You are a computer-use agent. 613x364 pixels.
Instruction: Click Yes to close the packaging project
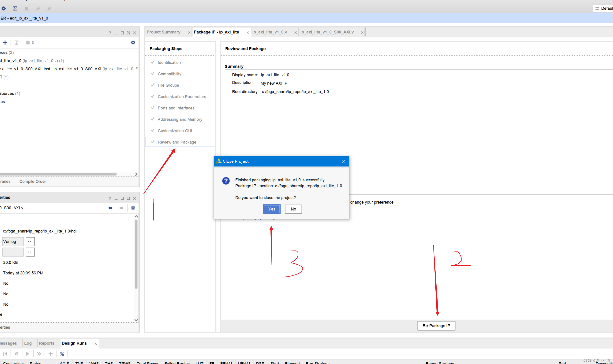pyautogui.click(x=271, y=209)
